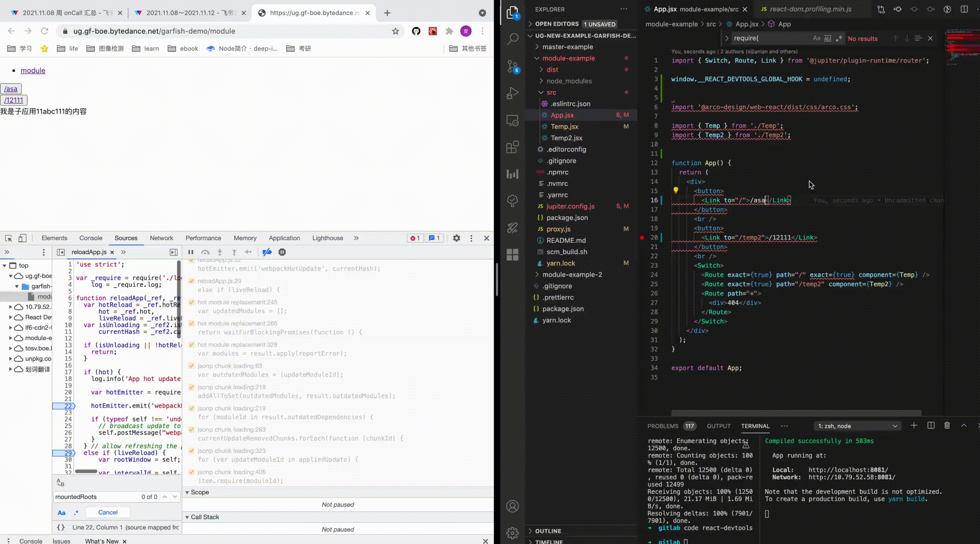Open the Run and Debug view icon
The width and height of the screenshot is (980, 544).
(x=512, y=93)
